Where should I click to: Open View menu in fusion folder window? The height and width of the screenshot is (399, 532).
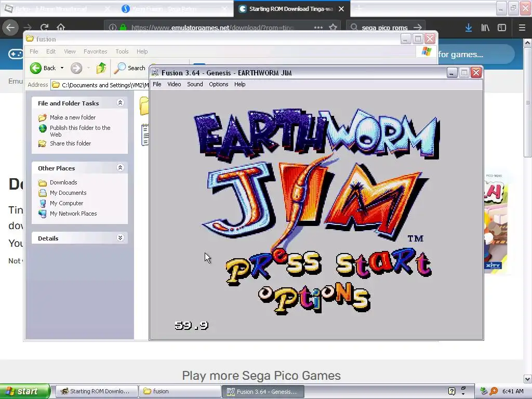(70, 51)
